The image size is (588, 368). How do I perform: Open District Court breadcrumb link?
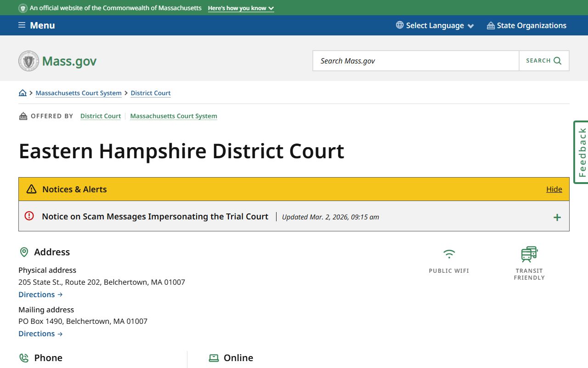pyautogui.click(x=151, y=93)
